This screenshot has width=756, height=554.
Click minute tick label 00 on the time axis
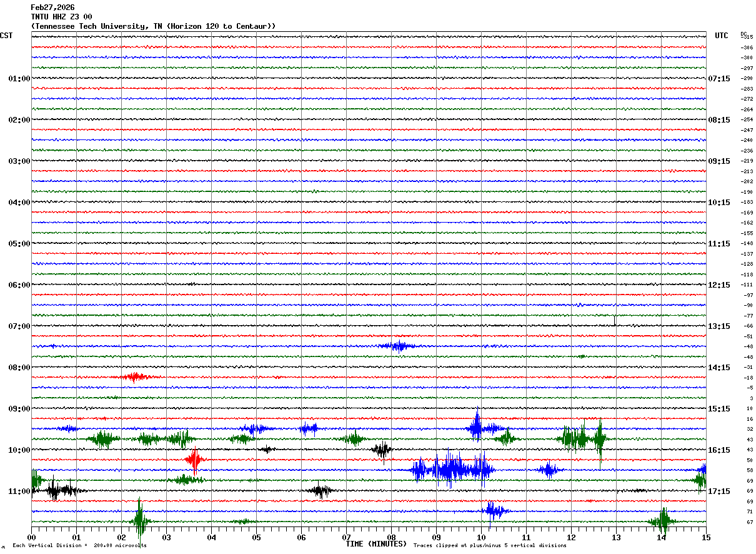tap(31, 537)
